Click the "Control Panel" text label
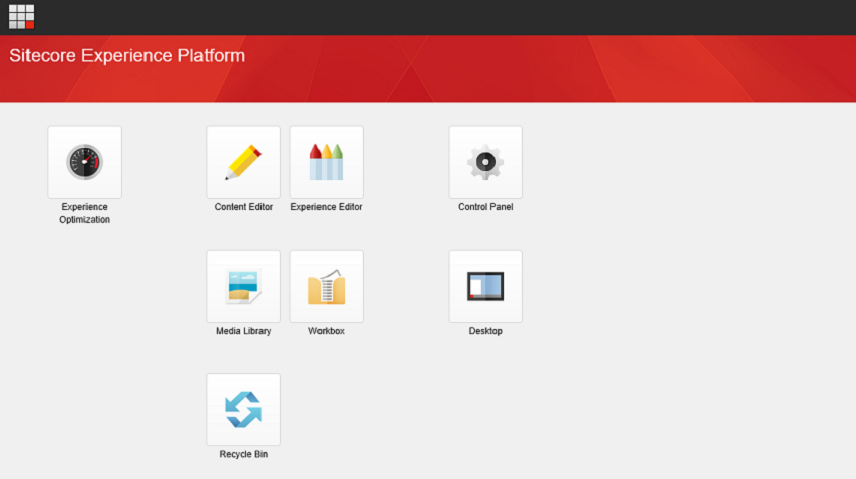Screen dimensions: 856x479 pyautogui.click(x=485, y=207)
